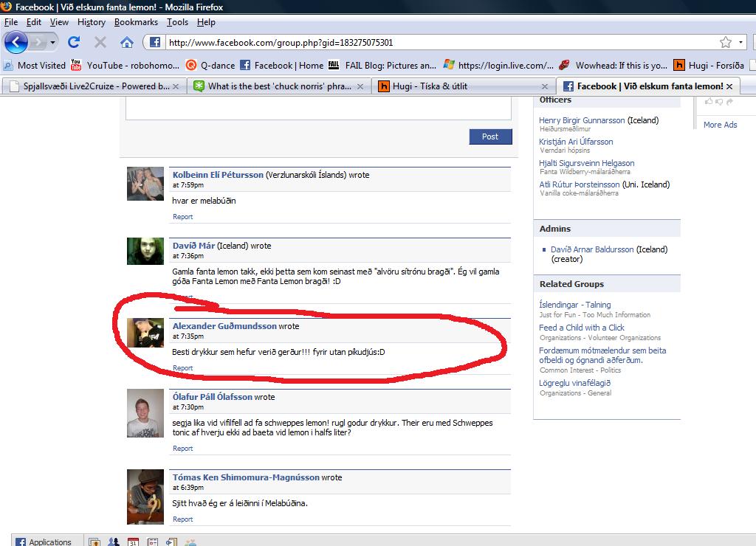
Task: Open Ólafur Páll Ólafsson's profile name link
Action: click(213, 397)
